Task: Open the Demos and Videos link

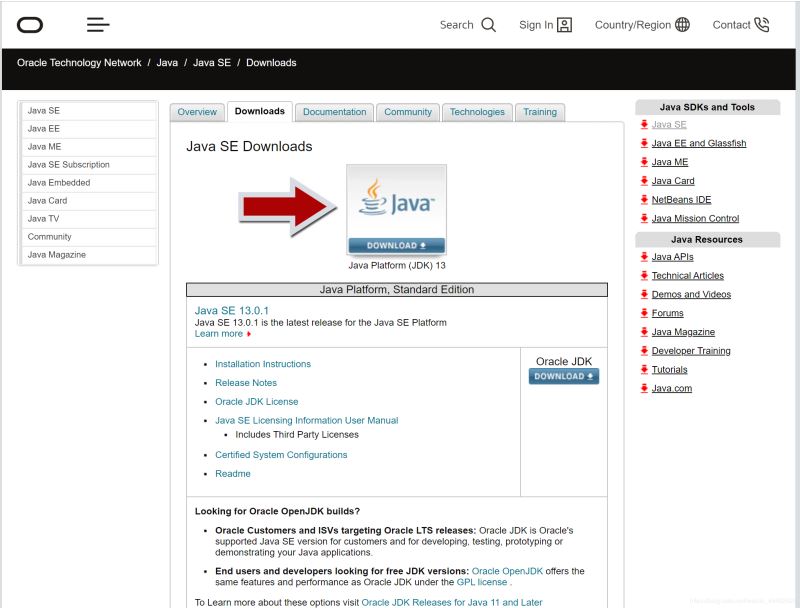Action: (x=691, y=294)
